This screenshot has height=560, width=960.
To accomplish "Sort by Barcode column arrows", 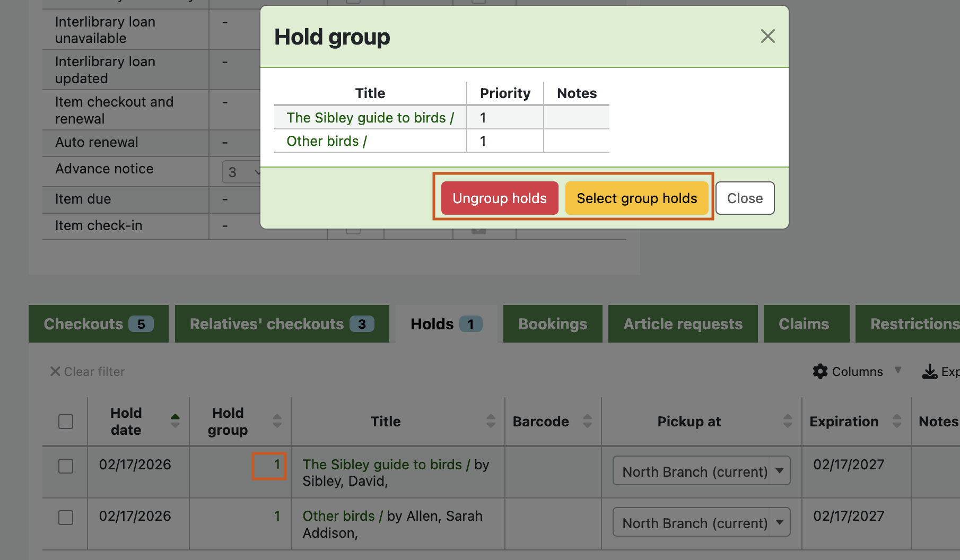I will [x=587, y=421].
